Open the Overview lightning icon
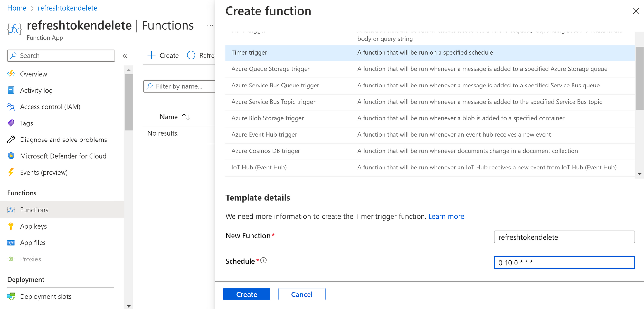The width and height of the screenshot is (644, 309). pyautogui.click(x=11, y=74)
